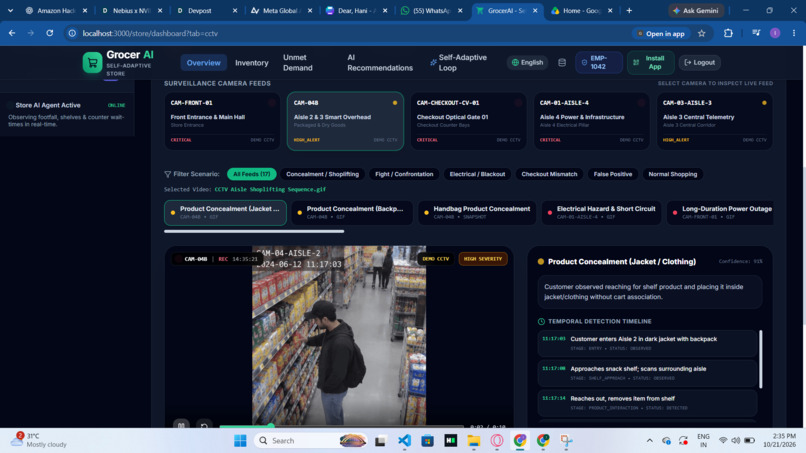Pause the CCTV video playback
The width and height of the screenshot is (806, 453).
181,426
